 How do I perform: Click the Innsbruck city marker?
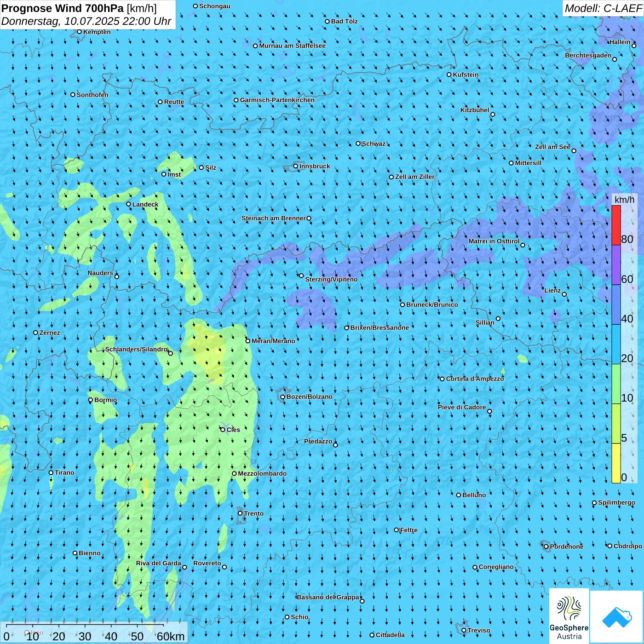point(296,166)
